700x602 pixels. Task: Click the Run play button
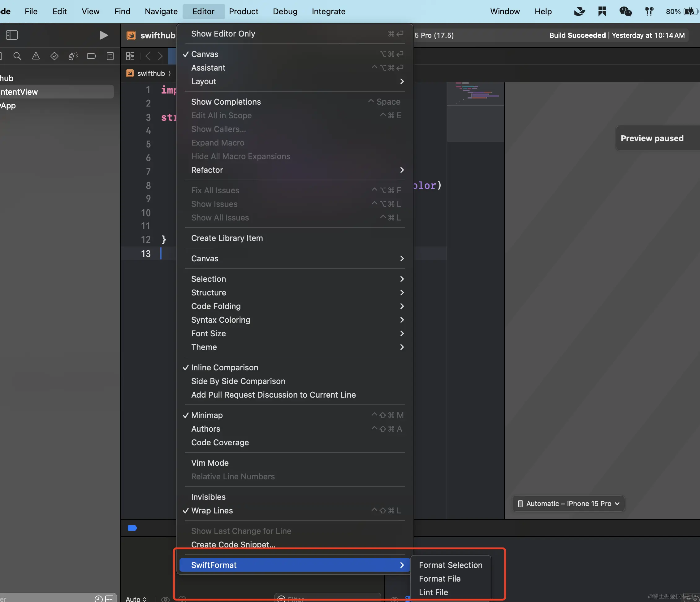click(x=103, y=35)
